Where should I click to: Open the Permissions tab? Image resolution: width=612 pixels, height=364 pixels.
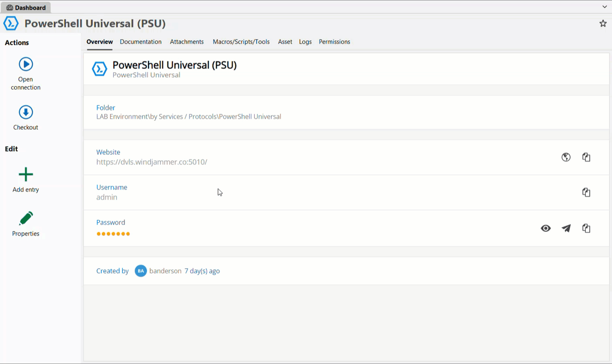(x=334, y=42)
